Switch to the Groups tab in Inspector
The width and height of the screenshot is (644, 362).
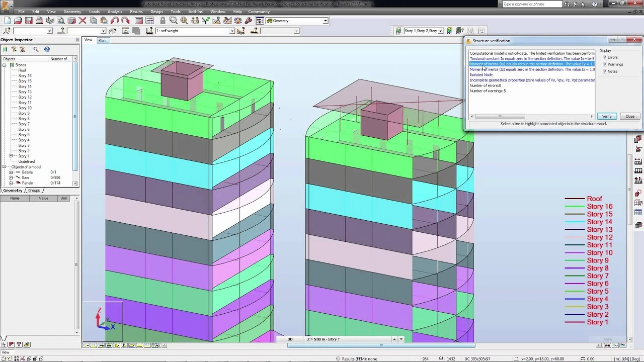(x=34, y=191)
